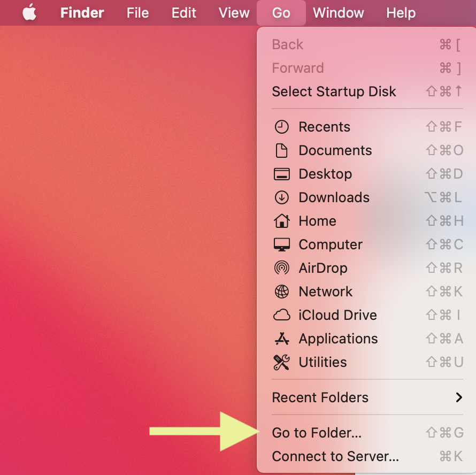Click the Desktop screen icon
The image size is (476, 475).
pyautogui.click(x=282, y=174)
